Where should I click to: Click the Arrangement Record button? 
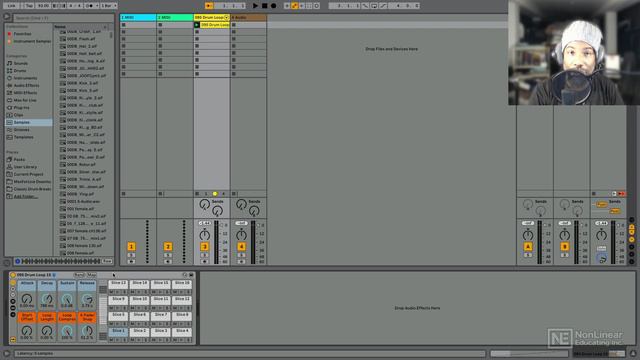273,6
